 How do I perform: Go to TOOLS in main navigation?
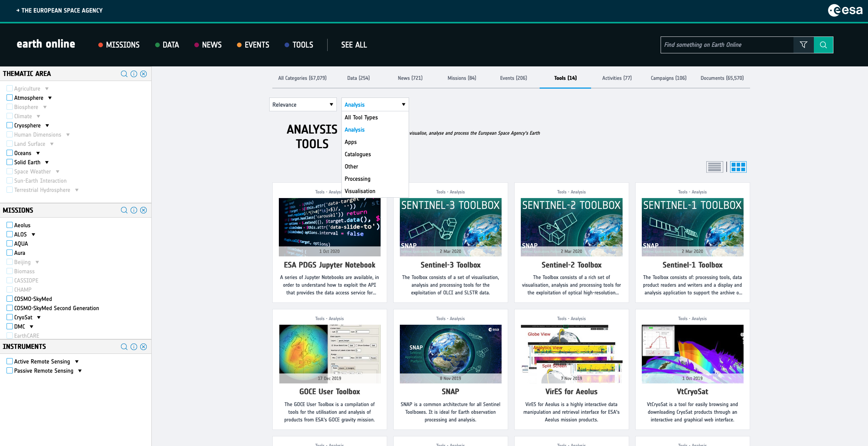(x=299, y=45)
